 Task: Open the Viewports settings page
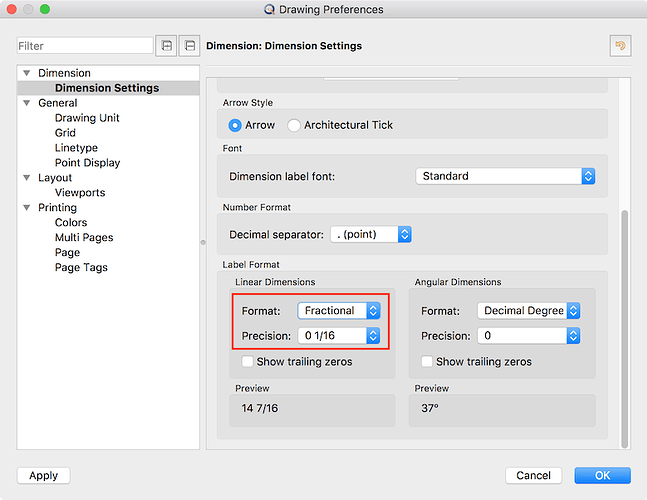point(80,193)
